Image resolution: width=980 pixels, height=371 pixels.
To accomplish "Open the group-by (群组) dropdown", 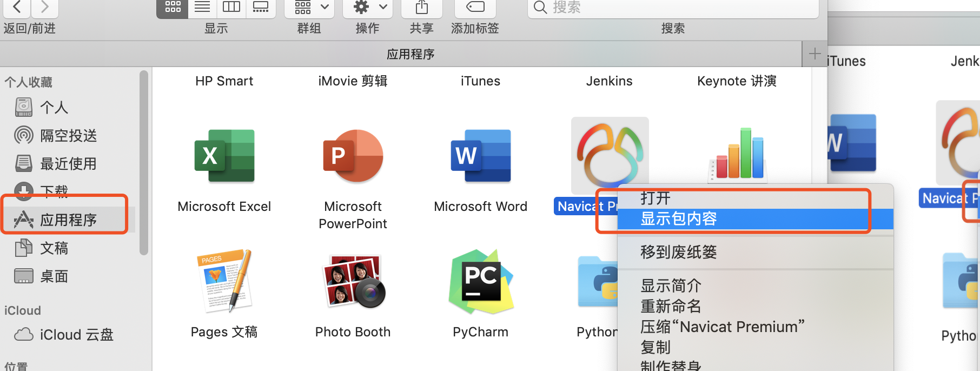I will [x=309, y=7].
